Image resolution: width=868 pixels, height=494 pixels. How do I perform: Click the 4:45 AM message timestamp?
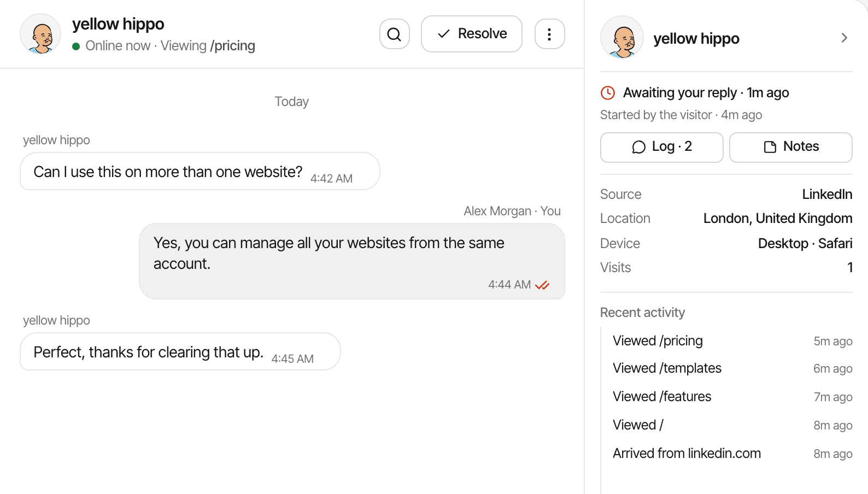coord(292,359)
